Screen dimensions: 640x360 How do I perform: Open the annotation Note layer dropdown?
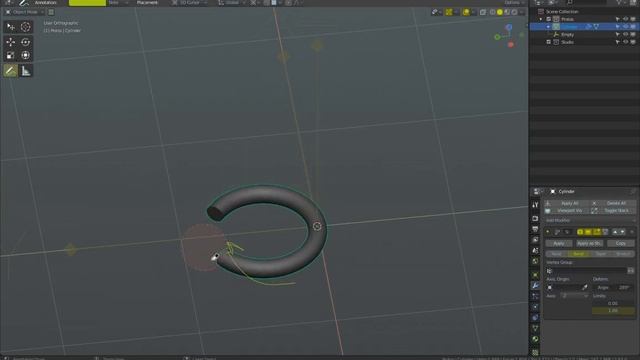(117, 3)
